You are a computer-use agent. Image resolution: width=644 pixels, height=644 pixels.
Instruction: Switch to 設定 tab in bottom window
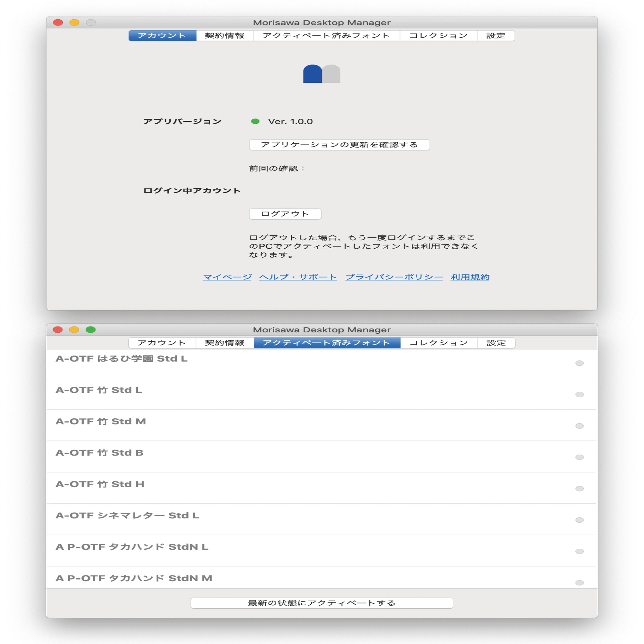(x=496, y=343)
